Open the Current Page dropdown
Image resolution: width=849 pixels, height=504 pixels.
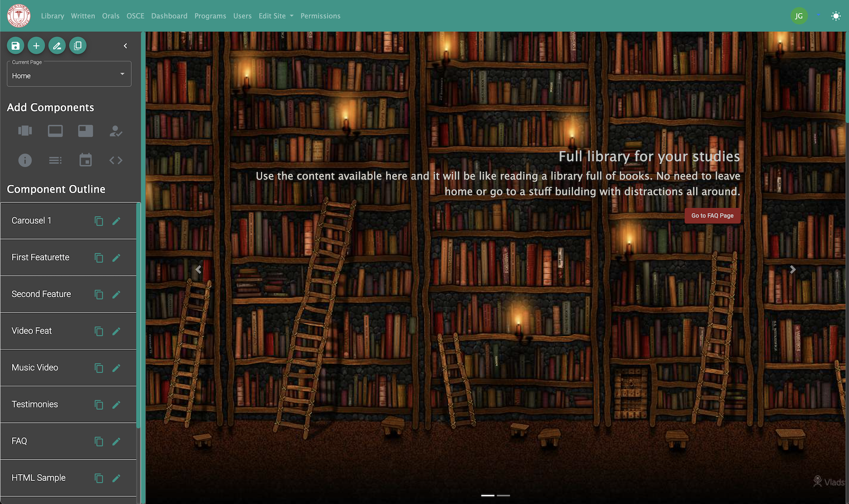coord(69,73)
